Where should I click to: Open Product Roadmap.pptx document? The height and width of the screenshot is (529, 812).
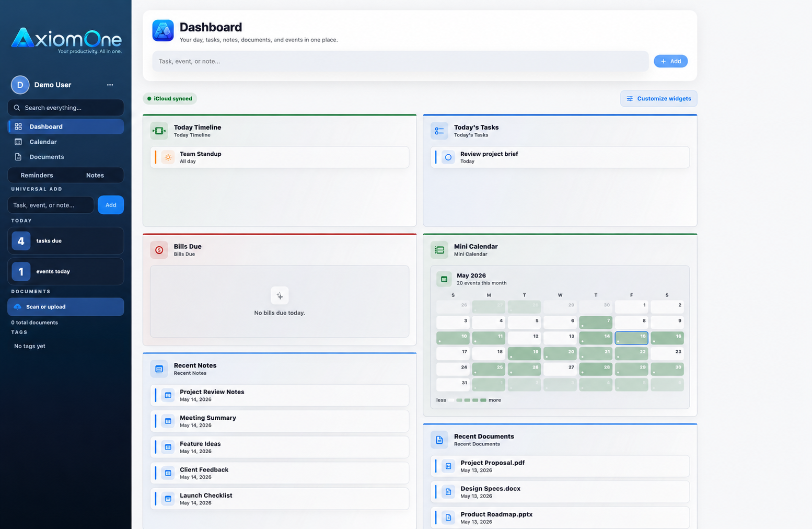(x=560, y=517)
